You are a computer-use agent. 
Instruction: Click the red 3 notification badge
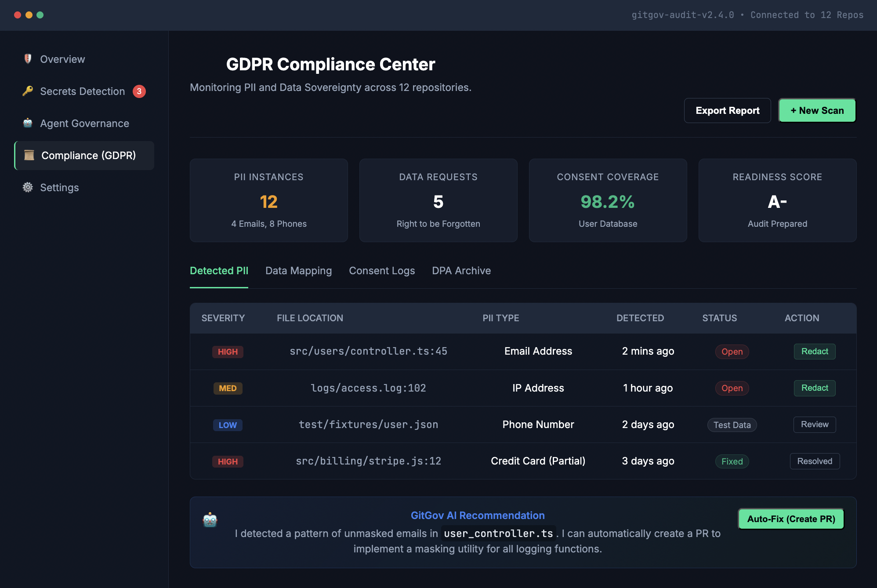click(x=139, y=91)
